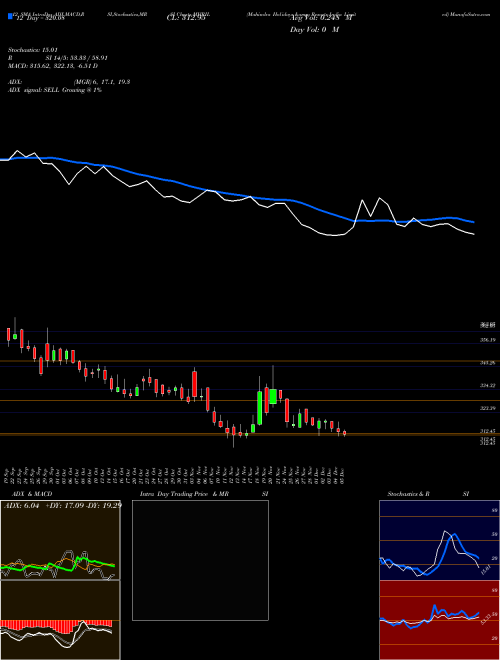Click the ADX (MGR) values line
Image resolution: width=500 pixels, height=660 pixels.
pyautogui.click(x=69, y=82)
